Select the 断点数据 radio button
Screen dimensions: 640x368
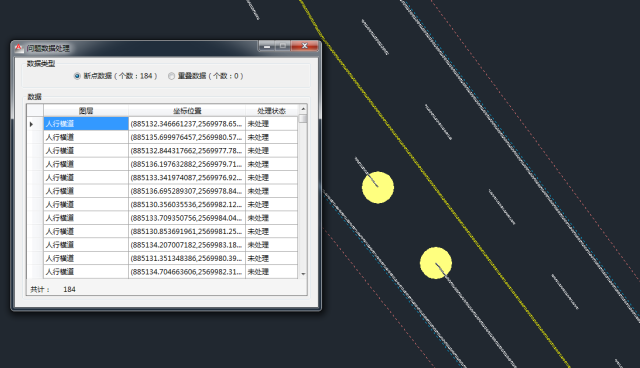tap(77, 76)
